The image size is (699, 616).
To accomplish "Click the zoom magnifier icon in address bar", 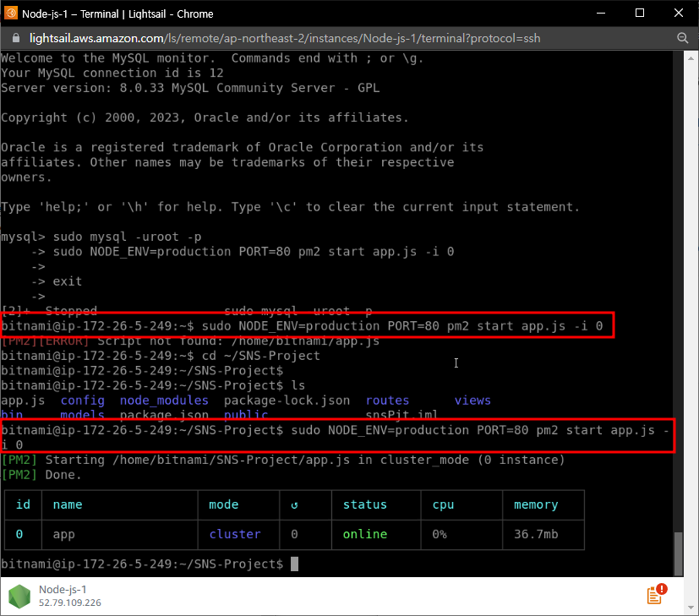I will (682, 38).
